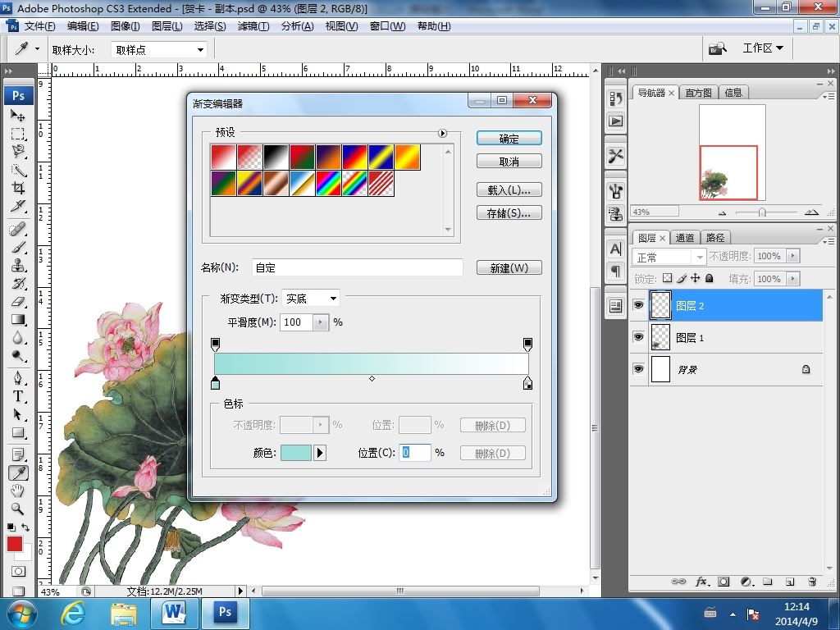Select the Pen tool

click(x=18, y=378)
